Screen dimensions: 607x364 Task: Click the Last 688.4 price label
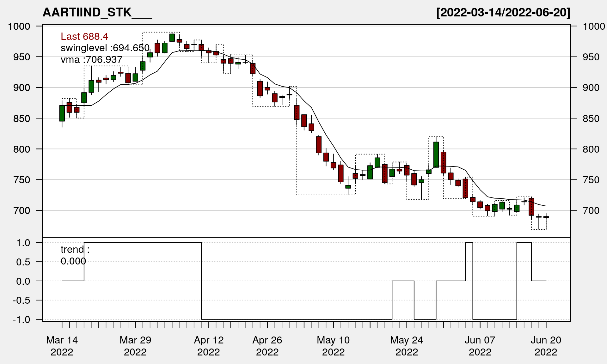(84, 37)
